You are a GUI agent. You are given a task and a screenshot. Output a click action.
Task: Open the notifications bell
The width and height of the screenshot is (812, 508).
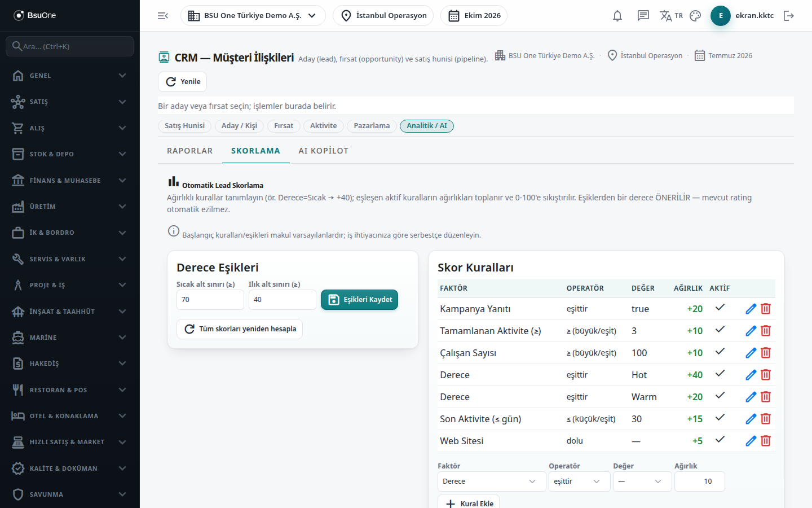coord(617,16)
